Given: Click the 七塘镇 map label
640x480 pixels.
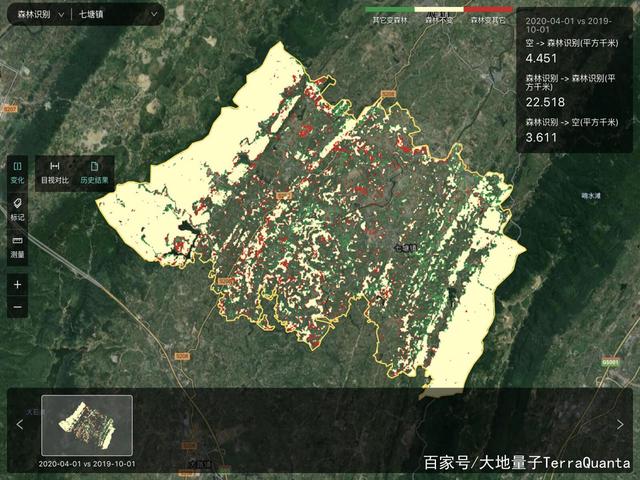Looking at the screenshot, I should 406,248.
